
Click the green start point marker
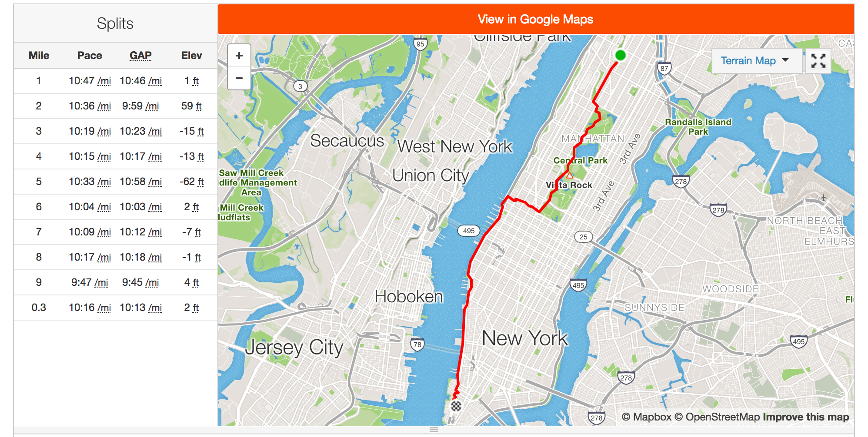pyautogui.click(x=620, y=55)
